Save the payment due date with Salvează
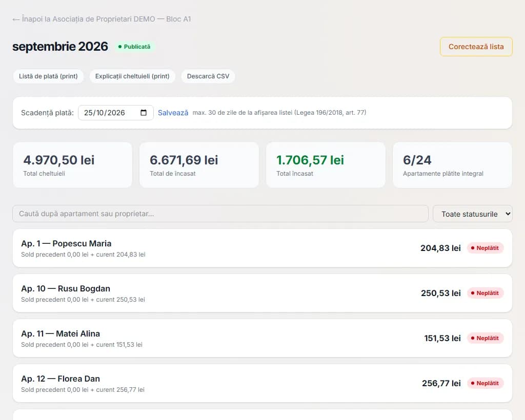This screenshot has width=525, height=420. click(173, 113)
